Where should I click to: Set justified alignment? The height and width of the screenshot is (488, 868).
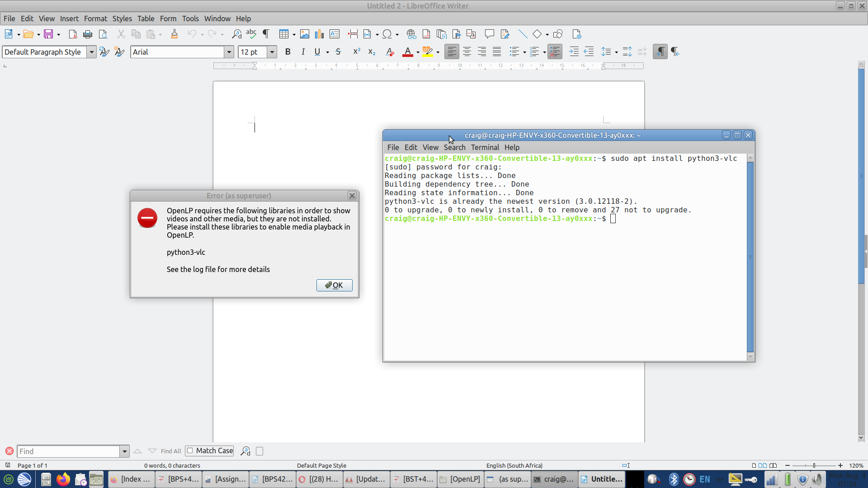click(x=497, y=52)
